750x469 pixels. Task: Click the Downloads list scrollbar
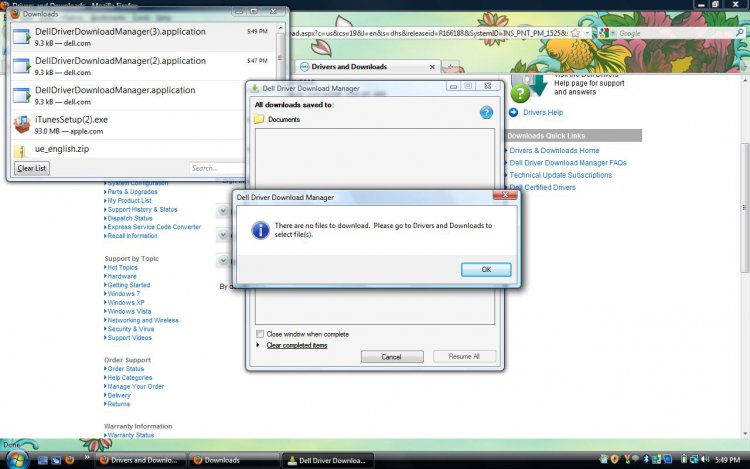point(280,57)
